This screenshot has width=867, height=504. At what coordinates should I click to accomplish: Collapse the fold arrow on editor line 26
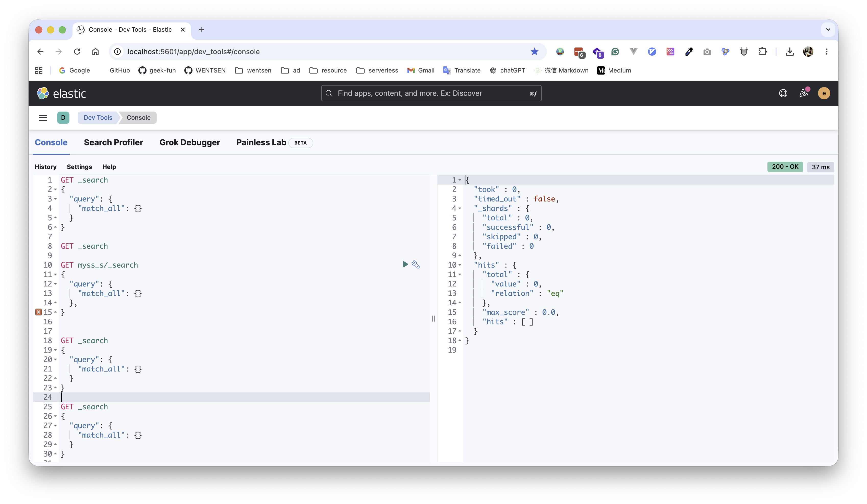55,416
